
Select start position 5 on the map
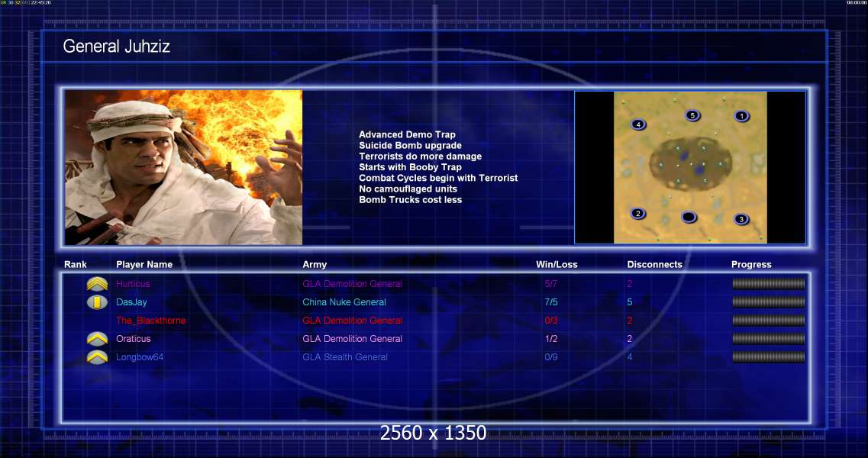pos(692,115)
